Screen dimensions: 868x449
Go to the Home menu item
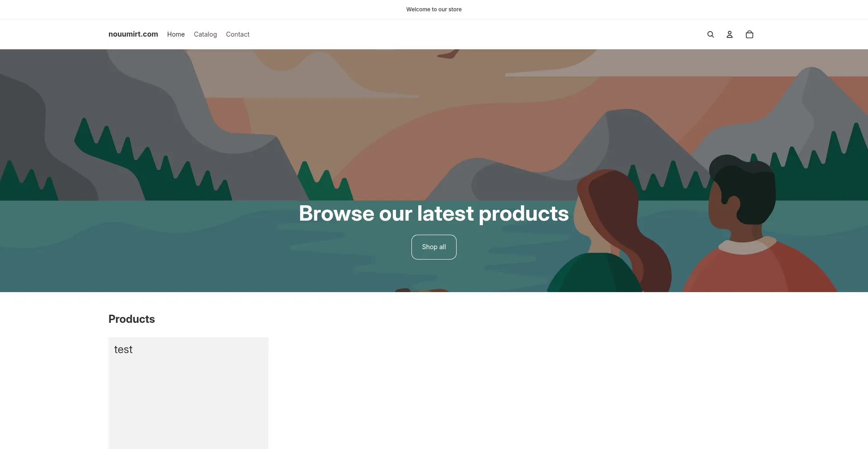pos(176,34)
